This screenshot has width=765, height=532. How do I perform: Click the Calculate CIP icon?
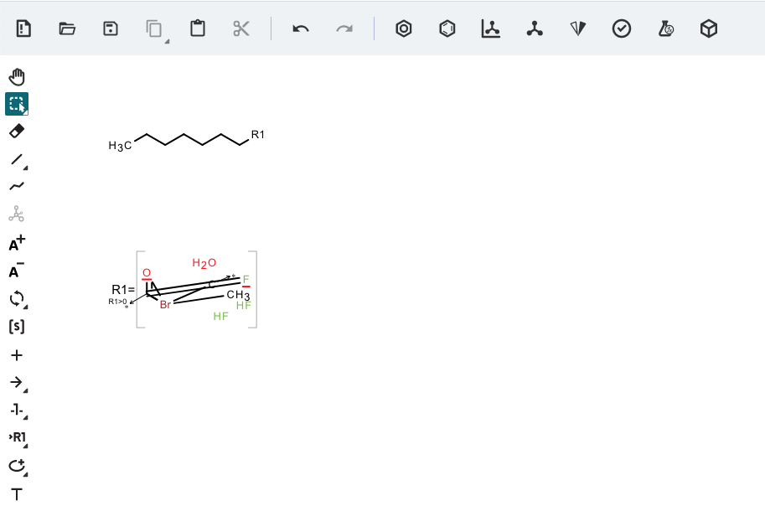(x=578, y=28)
